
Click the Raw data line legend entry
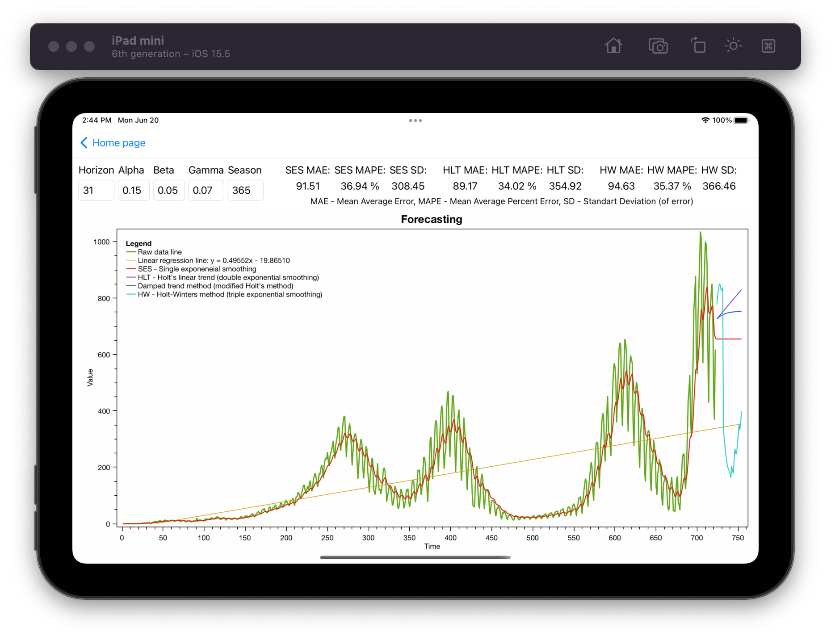(x=154, y=252)
